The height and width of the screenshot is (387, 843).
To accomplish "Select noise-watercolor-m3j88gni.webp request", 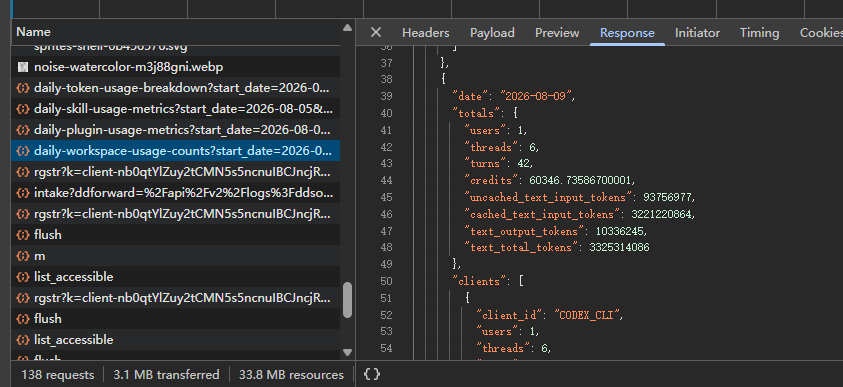I will point(175,67).
